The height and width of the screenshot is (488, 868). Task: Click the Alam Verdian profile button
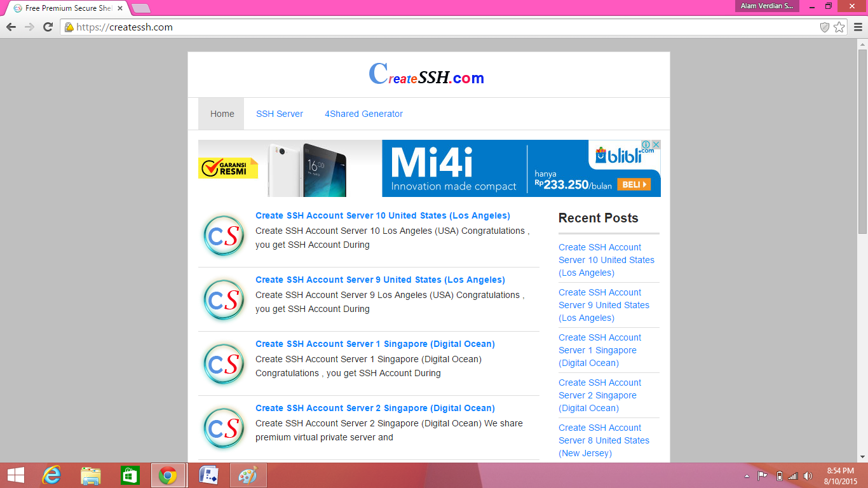(767, 6)
